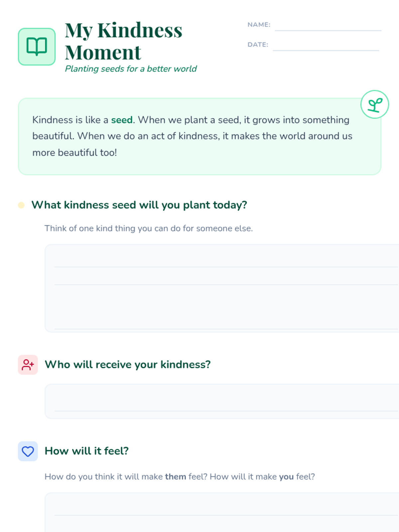This screenshot has width=399, height=532.
Task: Click the Name input line
Action: (328, 26)
